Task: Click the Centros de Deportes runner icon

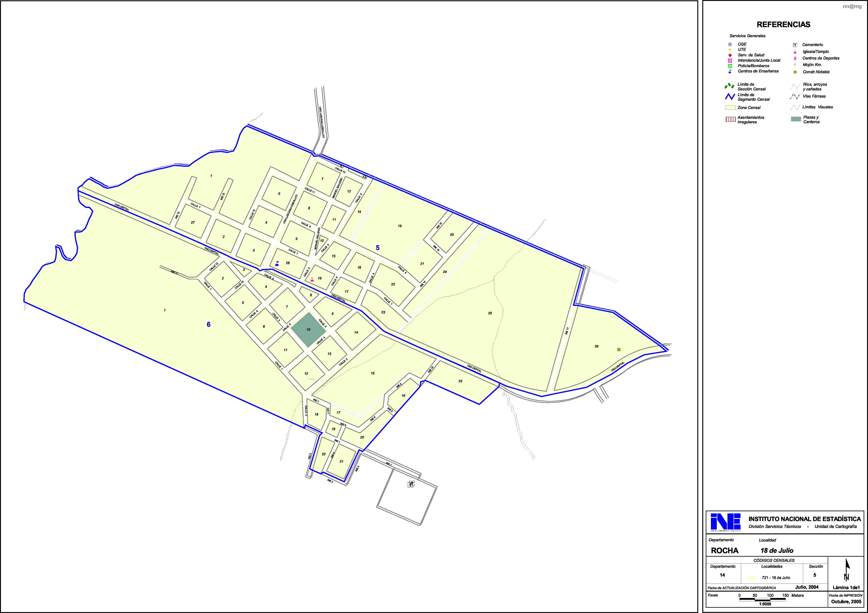Action: click(795, 58)
